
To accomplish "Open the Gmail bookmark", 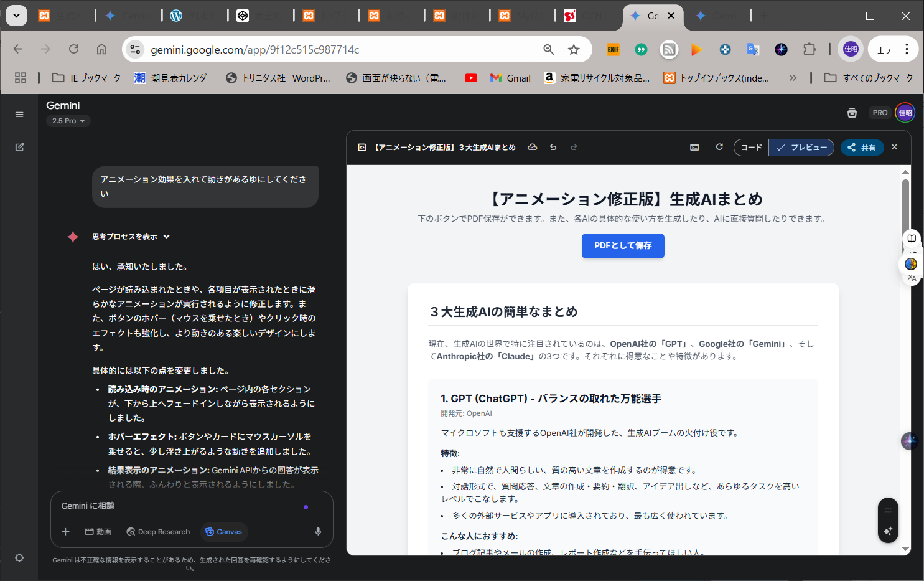I will pyautogui.click(x=510, y=78).
